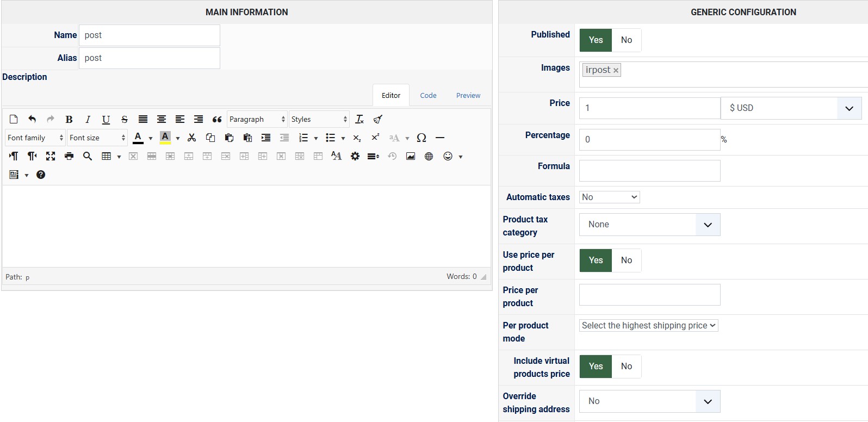Set Published to No
The height and width of the screenshot is (422, 868).
[x=627, y=40]
